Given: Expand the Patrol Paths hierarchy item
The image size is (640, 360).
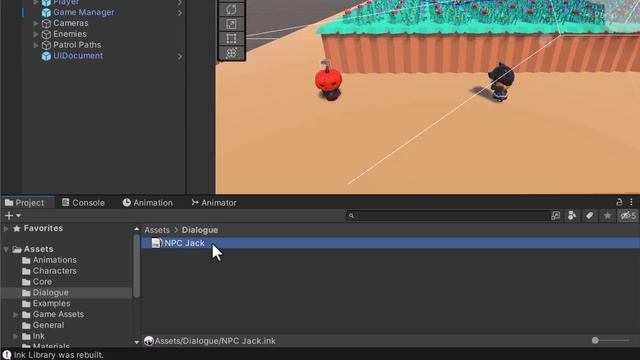Looking at the screenshot, I should [x=36, y=45].
